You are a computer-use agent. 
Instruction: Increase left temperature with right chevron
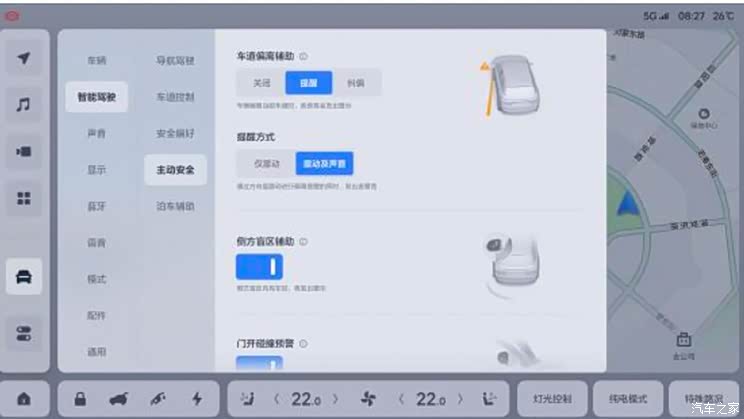point(335,399)
